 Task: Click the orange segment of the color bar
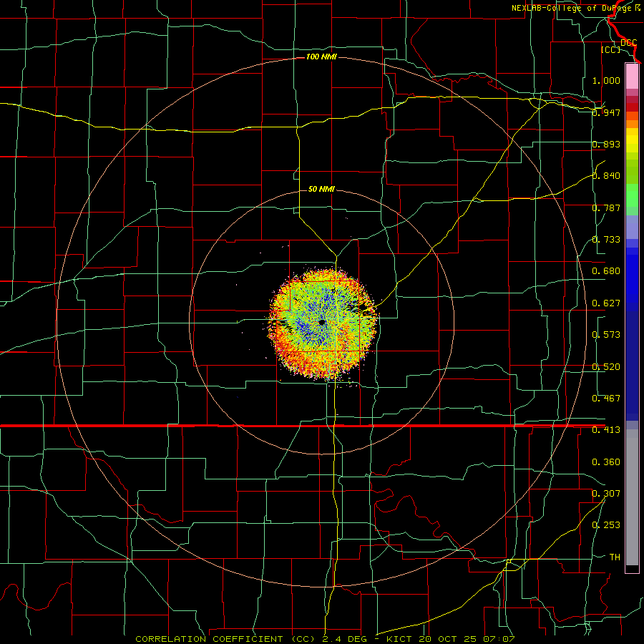[x=632, y=124]
